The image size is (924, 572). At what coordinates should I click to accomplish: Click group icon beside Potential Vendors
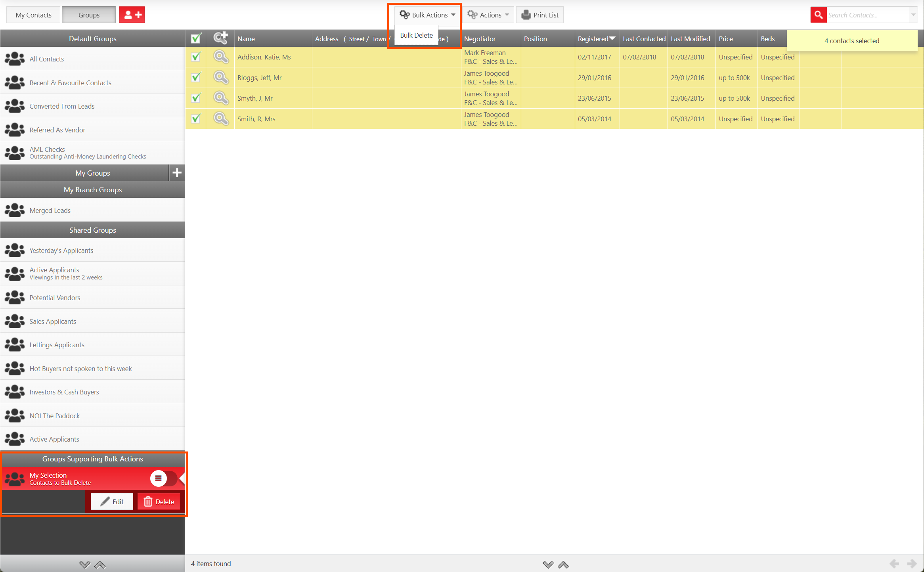15,298
